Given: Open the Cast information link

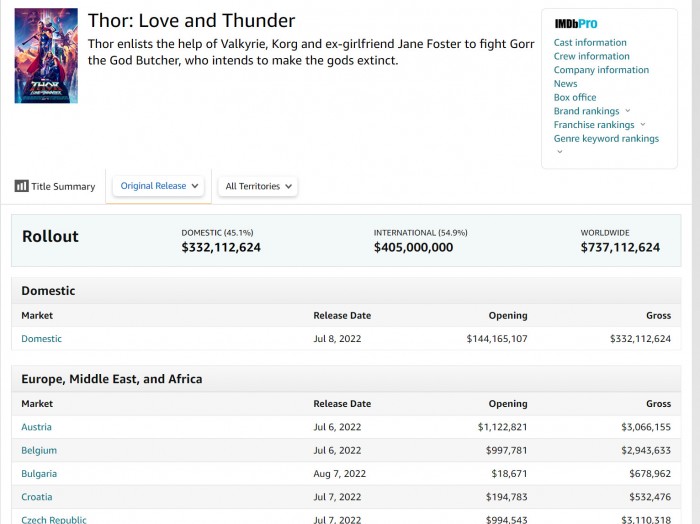Looking at the screenshot, I should point(590,42).
